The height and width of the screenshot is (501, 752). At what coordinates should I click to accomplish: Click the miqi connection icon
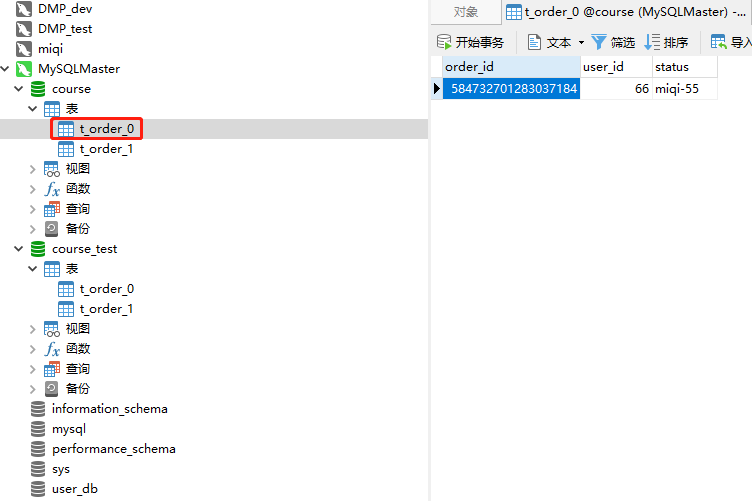(x=24, y=48)
